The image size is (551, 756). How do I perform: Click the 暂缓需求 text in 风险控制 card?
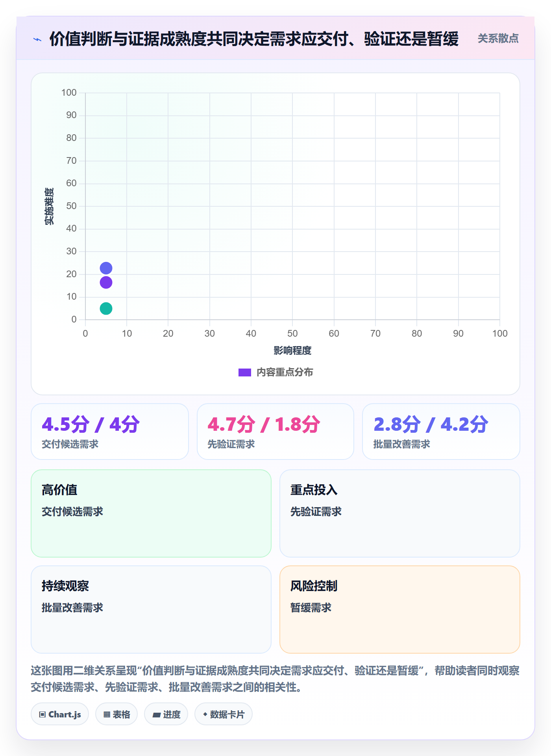click(x=311, y=608)
